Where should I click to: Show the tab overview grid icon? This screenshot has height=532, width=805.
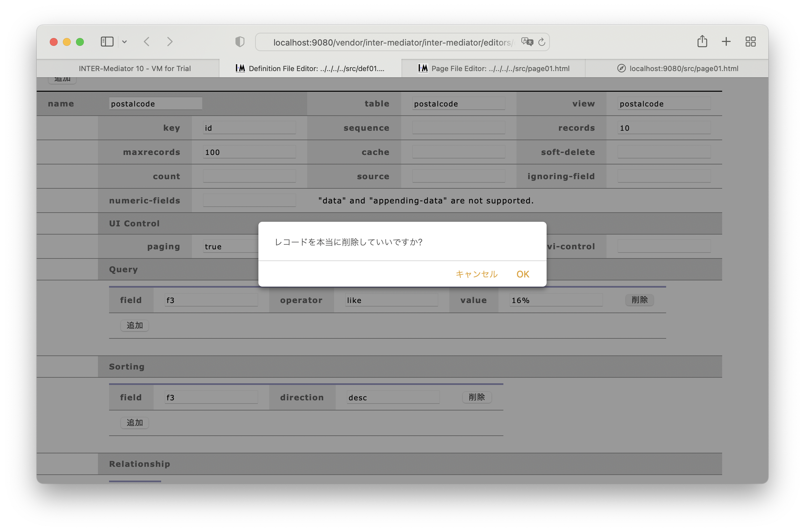[750, 42]
